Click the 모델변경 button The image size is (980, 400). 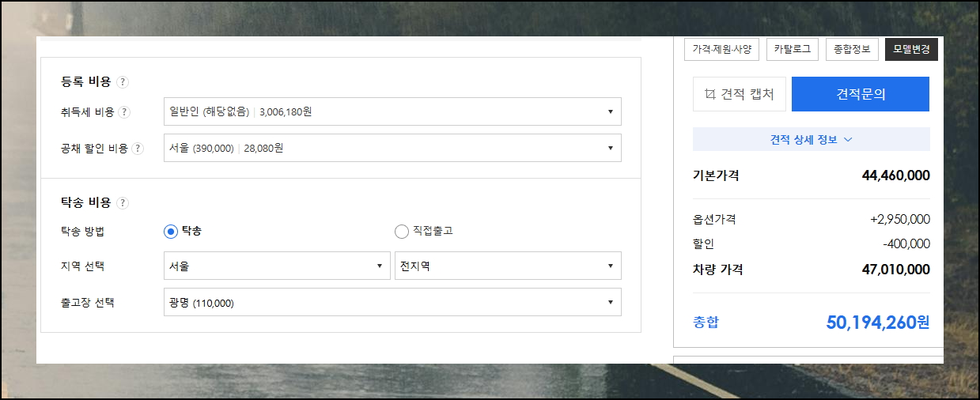point(911,49)
